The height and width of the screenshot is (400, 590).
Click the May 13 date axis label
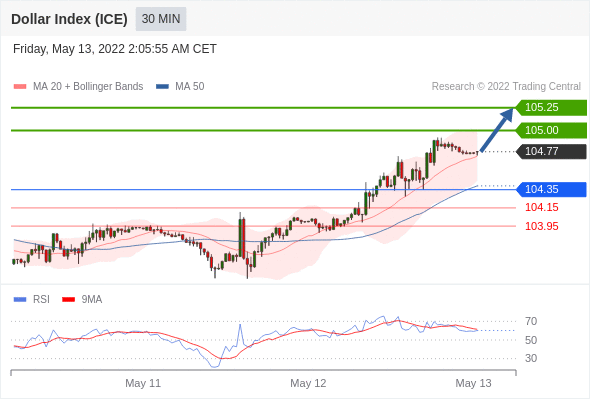(473, 383)
